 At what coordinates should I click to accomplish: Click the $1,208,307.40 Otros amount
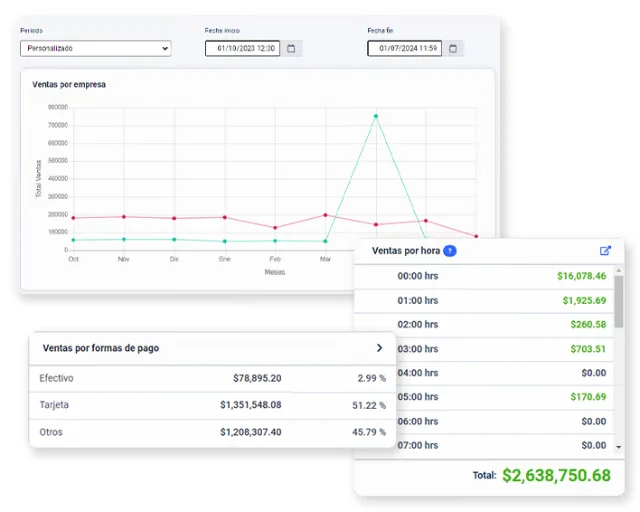[251, 432]
